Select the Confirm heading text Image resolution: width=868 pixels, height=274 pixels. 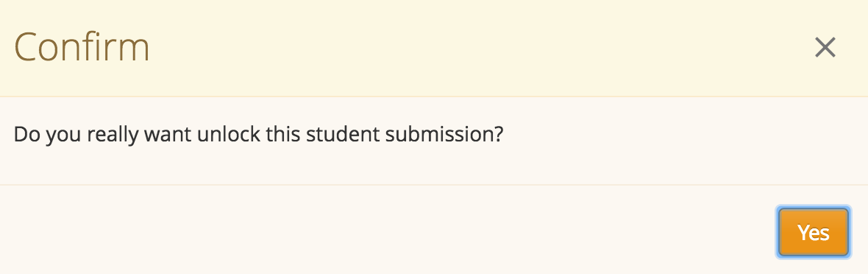pos(82,46)
